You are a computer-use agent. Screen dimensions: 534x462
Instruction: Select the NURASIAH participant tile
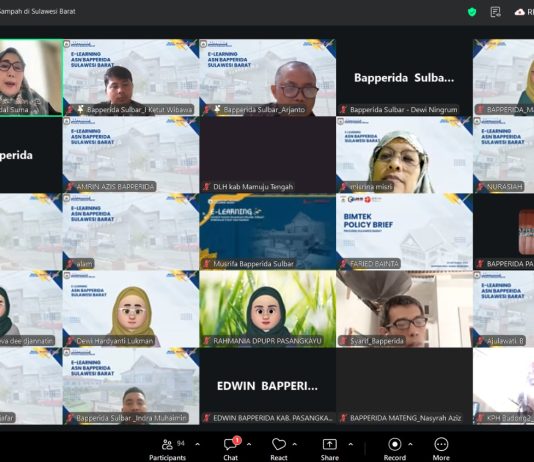coord(503,155)
